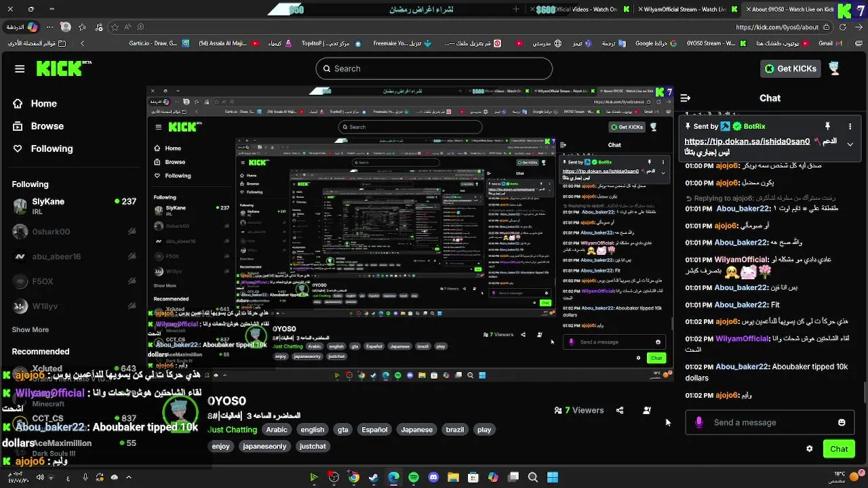The height and width of the screenshot is (488, 868).
Task: Collapse the pinned message chevron
Action: [850, 144]
